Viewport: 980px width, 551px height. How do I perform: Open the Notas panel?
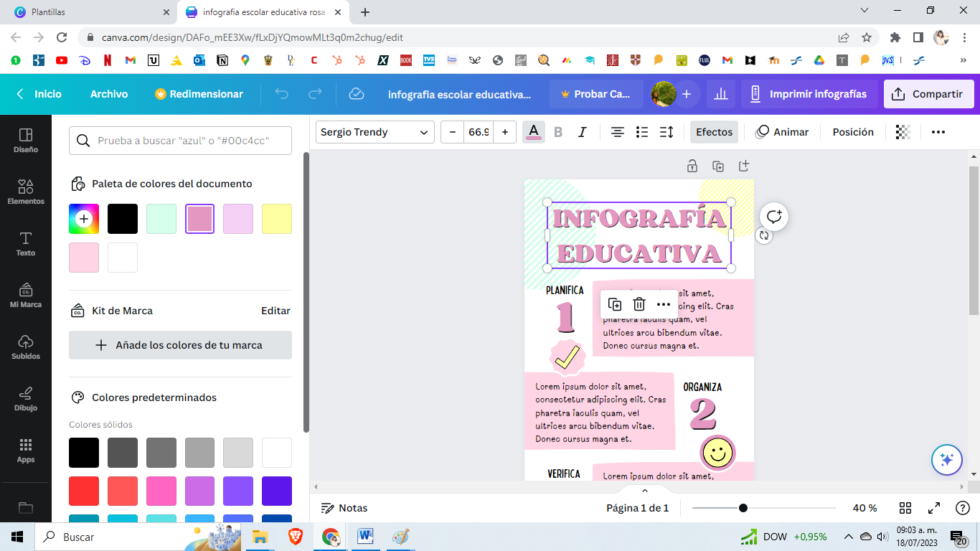click(344, 508)
